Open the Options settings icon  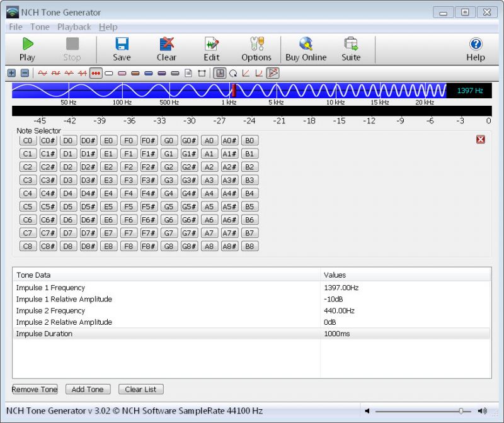click(x=256, y=49)
